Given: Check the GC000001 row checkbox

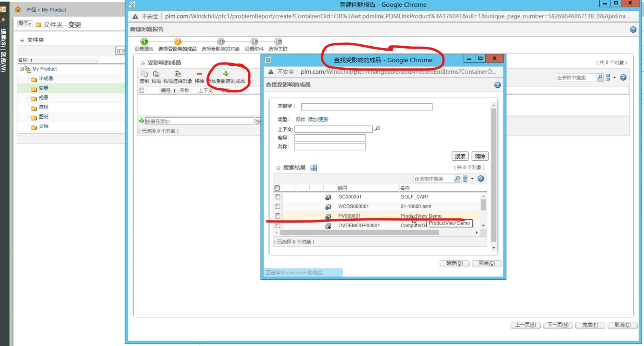Looking at the screenshot, I should point(277,197).
